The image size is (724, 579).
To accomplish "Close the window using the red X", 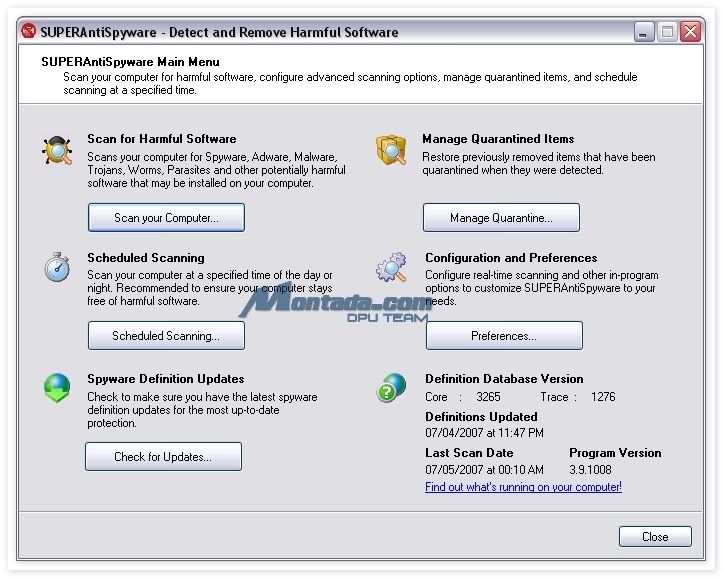I will [690, 32].
